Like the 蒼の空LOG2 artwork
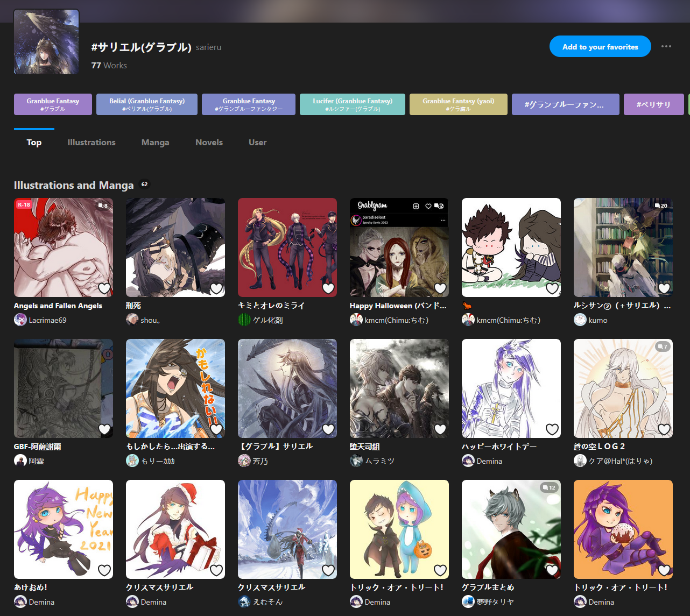 664,429
